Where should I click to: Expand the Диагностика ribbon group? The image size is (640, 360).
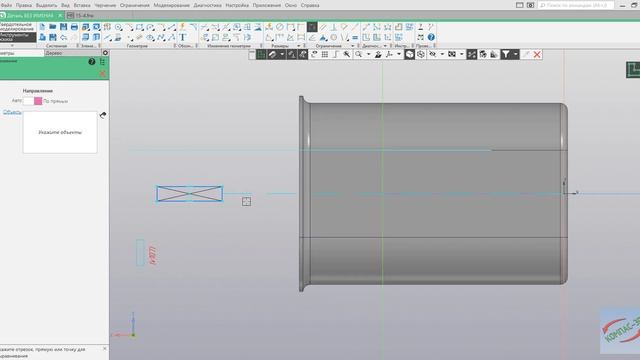coord(385,46)
